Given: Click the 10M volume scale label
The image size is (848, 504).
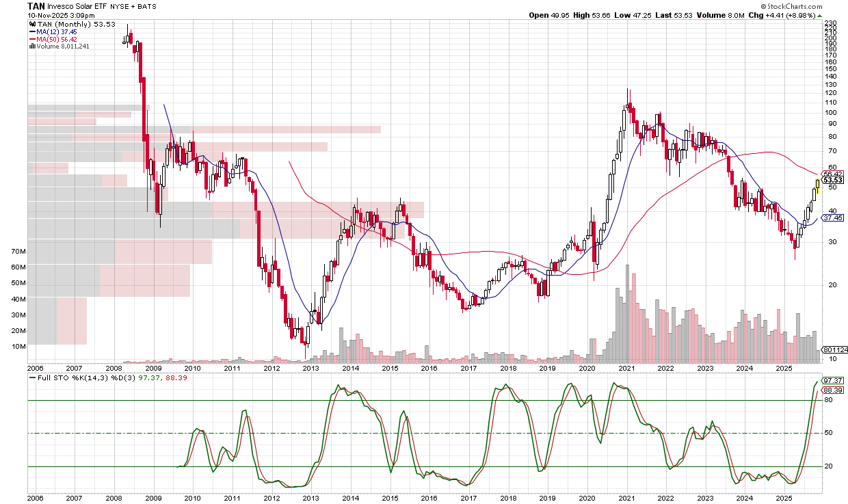Looking at the screenshot, I should [18, 346].
